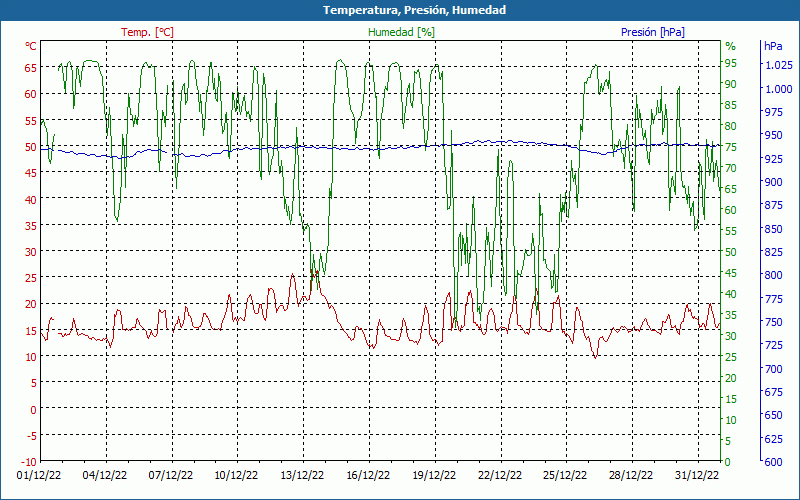Click the red "20" temperature axis value
This screenshot has height=500, width=800.
(31, 304)
